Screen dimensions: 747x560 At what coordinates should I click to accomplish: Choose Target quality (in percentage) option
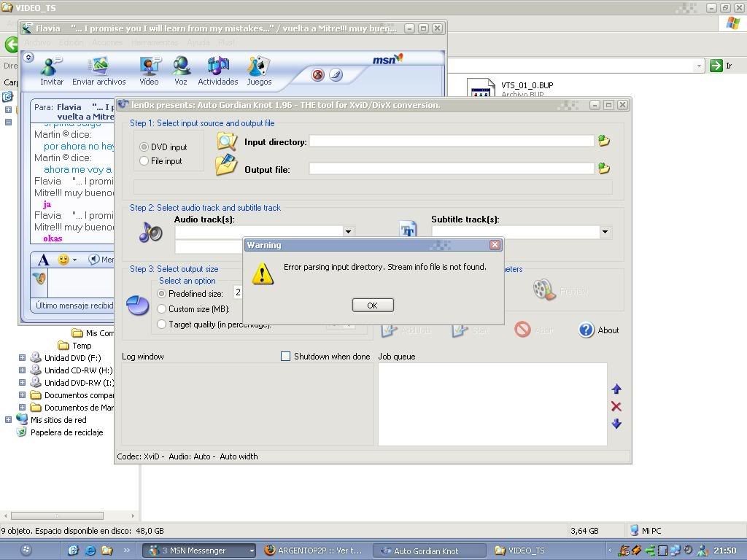161,324
